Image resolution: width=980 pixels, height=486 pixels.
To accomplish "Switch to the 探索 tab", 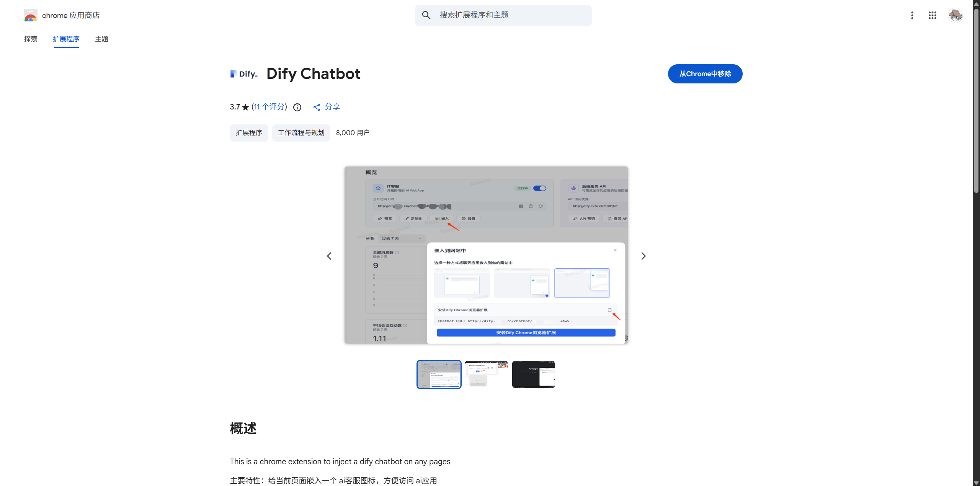I will point(31,39).
